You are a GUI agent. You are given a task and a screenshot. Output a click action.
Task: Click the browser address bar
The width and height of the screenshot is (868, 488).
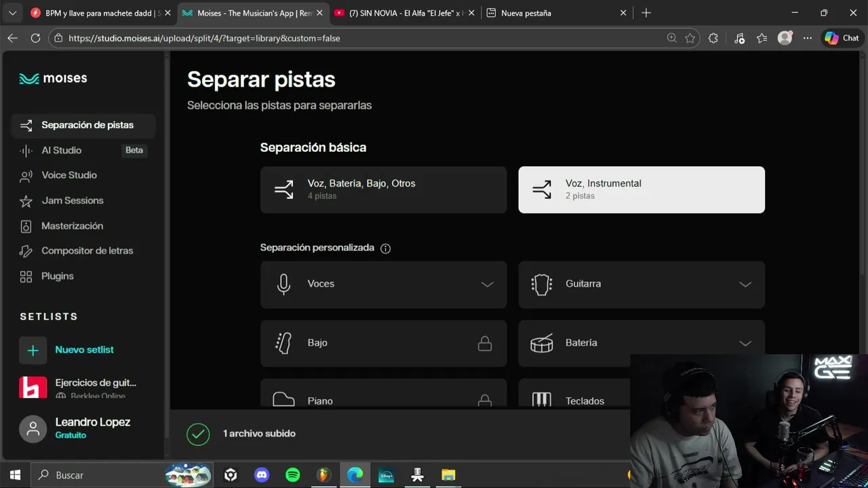(x=366, y=39)
